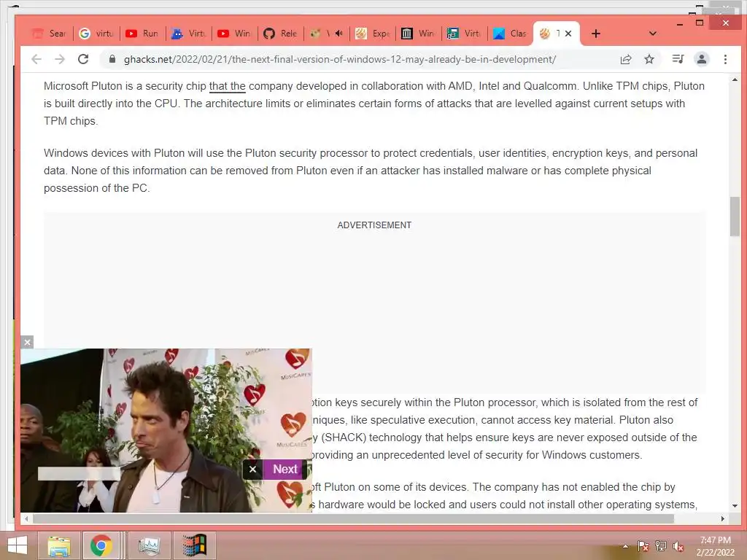Open the 'Expe' browser tab
Viewport: 747px width, 560px height.
373,34
